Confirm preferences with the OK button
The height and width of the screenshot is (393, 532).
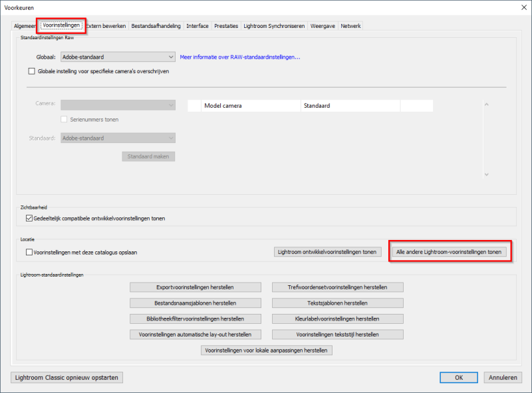click(459, 378)
